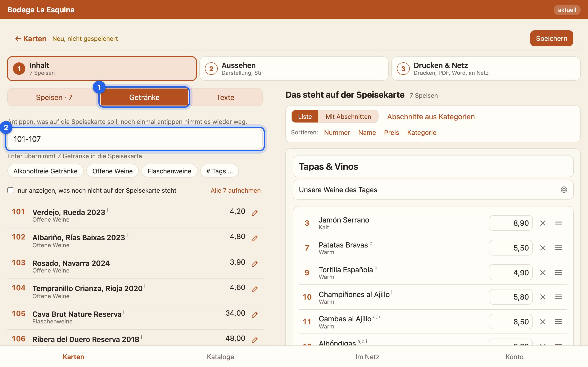
Task: Click pencil icon for Rosado, Navarra 2024
Action: (x=254, y=264)
